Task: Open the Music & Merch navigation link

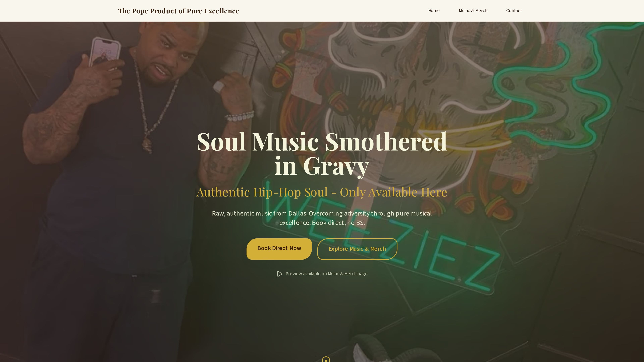Action: coord(473,11)
